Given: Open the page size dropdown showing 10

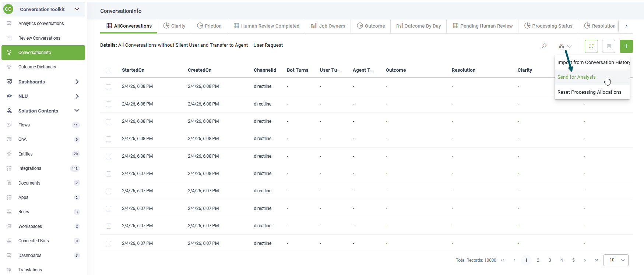Looking at the screenshot, I should [616, 260].
